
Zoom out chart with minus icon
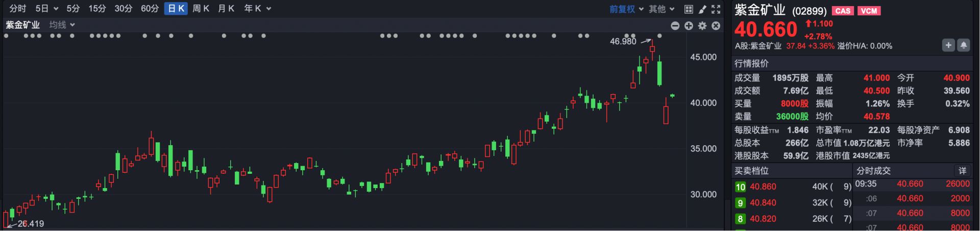(675, 26)
